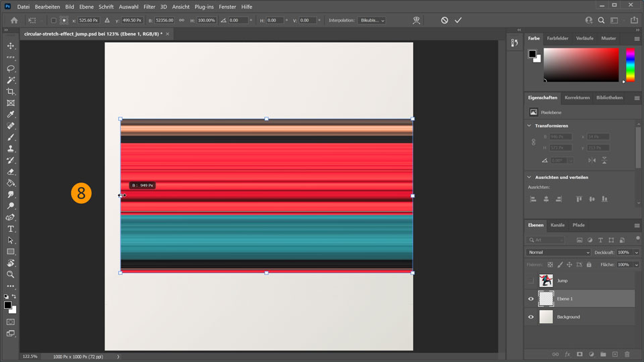Switch to the Kanäle tab
The image size is (644, 362).
(557, 225)
